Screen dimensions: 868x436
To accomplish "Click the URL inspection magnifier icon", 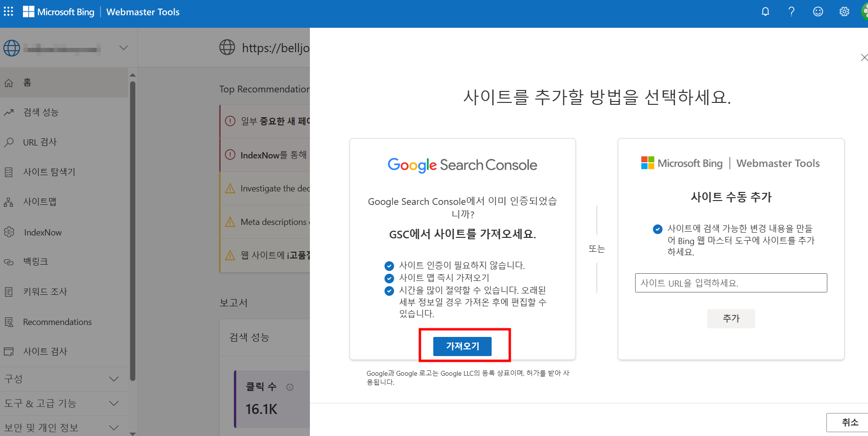I will [9, 142].
